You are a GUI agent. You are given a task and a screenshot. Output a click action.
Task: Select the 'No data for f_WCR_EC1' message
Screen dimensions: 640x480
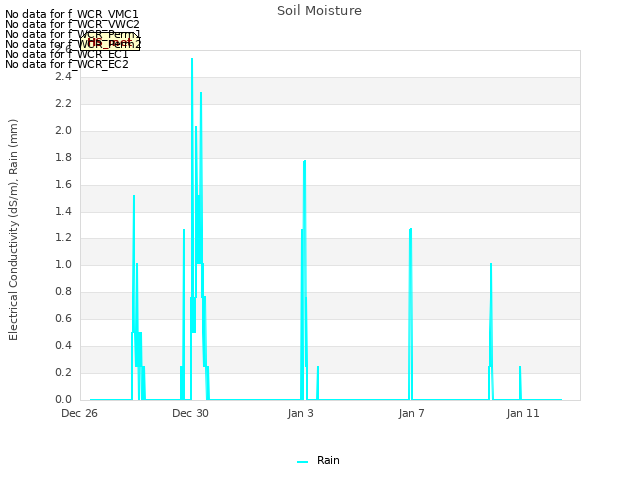67,54
